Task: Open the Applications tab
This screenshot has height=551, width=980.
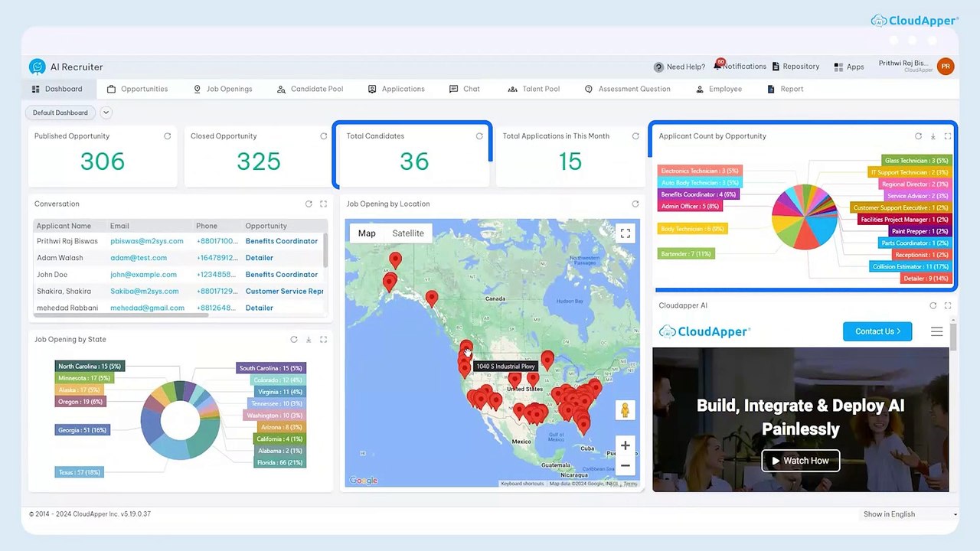Action: point(397,89)
